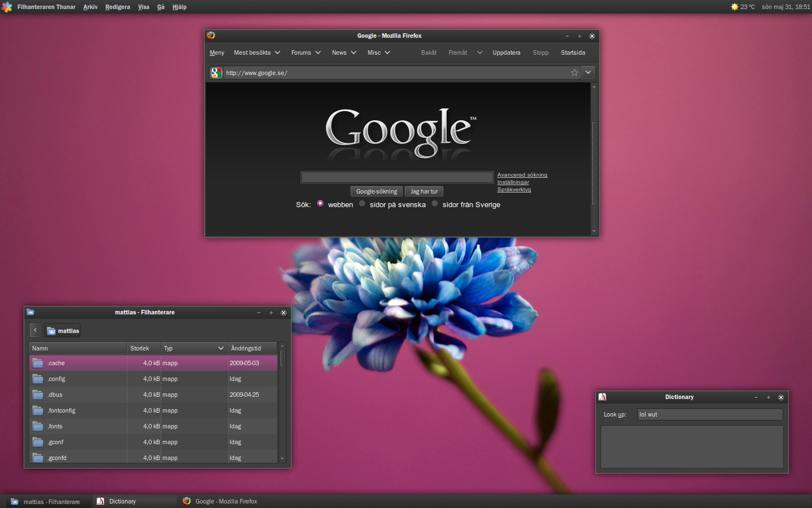The height and width of the screenshot is (508, 812).
Task: Click the Filhanterare icon in the taskbar
Action: [15, 501]
